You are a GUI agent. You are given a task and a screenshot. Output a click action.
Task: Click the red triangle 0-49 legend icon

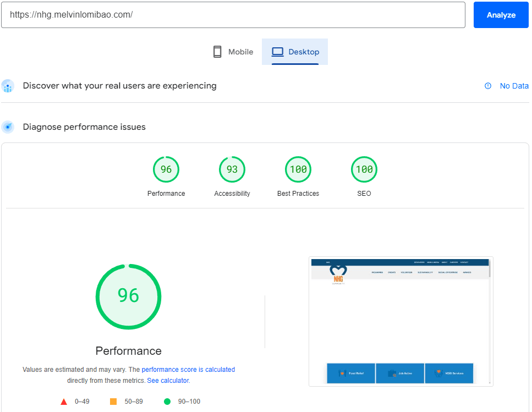64,402
